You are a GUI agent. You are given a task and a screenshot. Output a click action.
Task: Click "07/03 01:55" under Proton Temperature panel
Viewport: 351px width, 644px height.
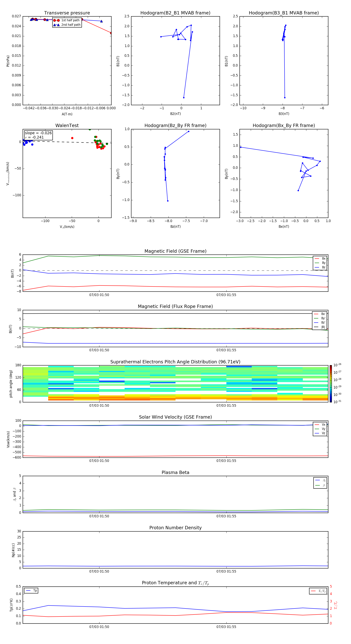coord(226,627)
